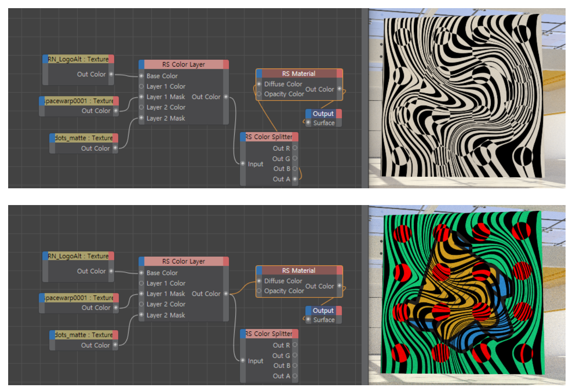The image size is (576, 392).
Task: Click Out R port of upper Color Splitter
Action: [x=295, y=148]
